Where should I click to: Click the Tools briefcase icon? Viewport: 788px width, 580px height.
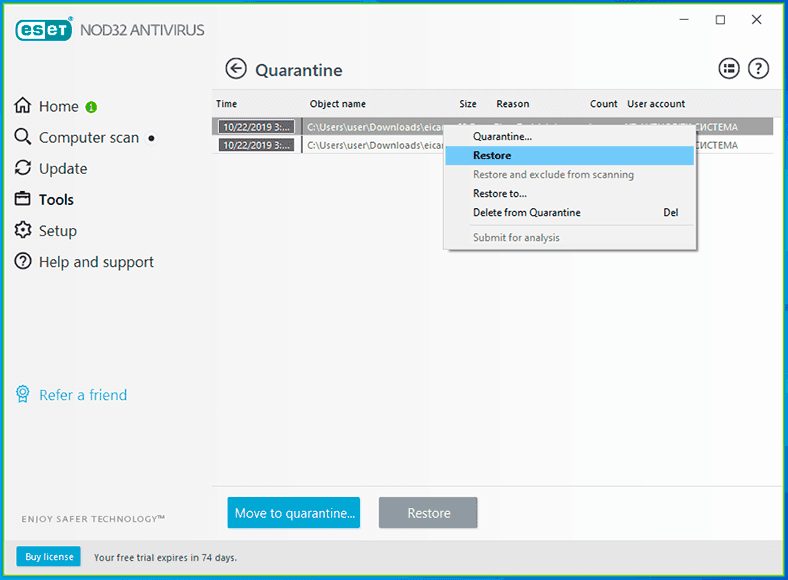tap(23, 199)
